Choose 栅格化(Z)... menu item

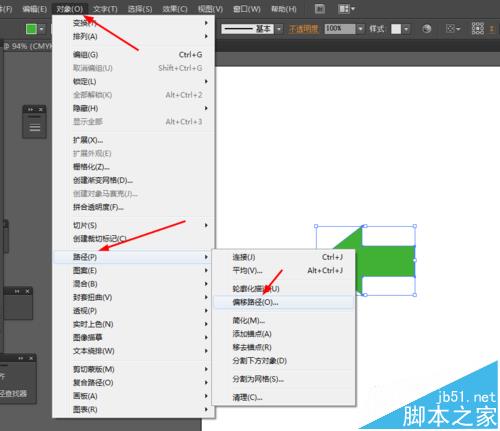133,167
